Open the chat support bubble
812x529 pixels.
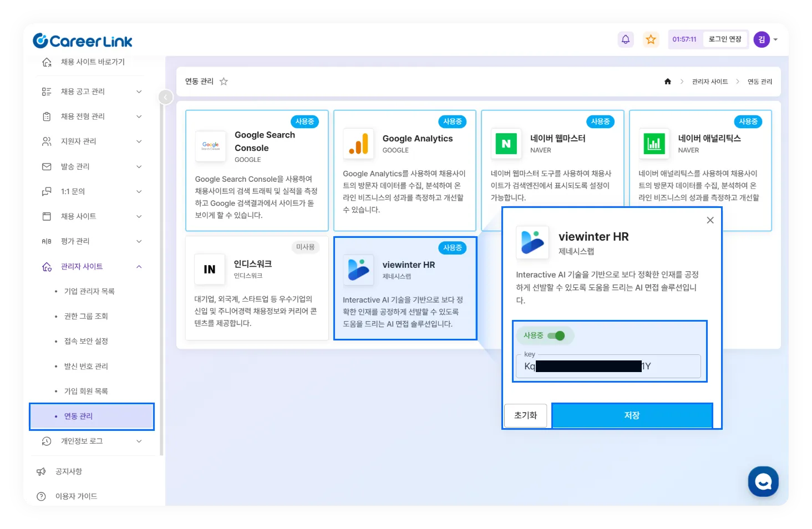pyautogui.click(x=763, y=481)
